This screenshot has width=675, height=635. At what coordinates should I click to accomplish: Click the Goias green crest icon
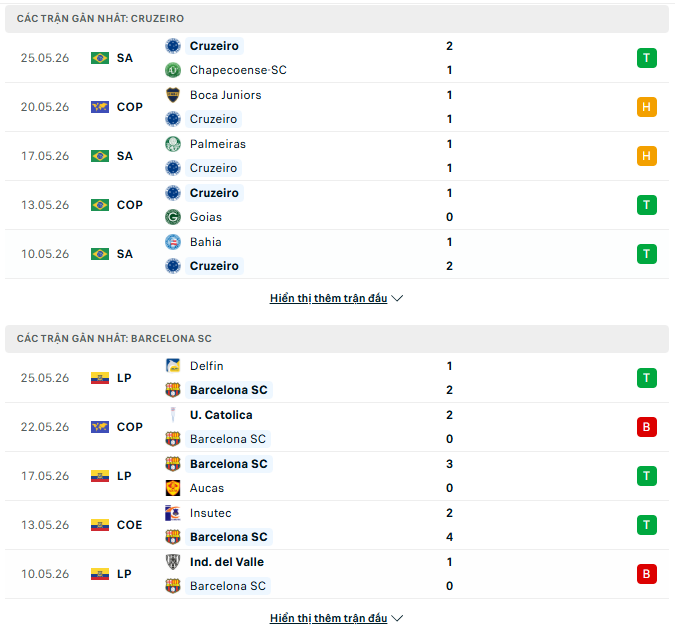[173, 217]
